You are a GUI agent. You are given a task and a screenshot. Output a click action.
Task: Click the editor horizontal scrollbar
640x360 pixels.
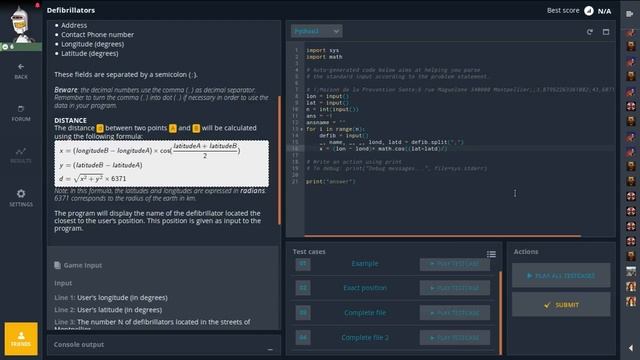click(442, 236)
